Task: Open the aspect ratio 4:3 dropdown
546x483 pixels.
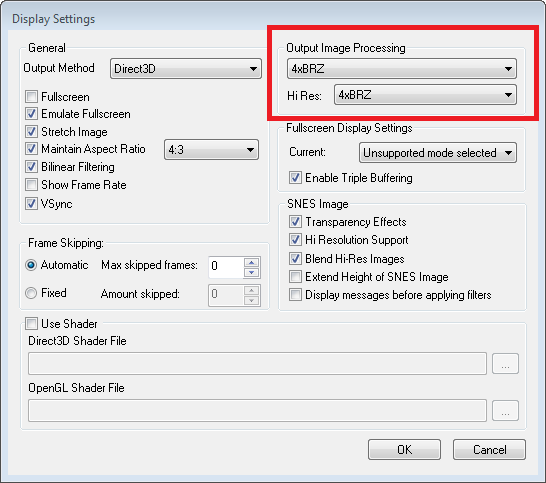Action: pyautogui.click(x=211, y=150)
